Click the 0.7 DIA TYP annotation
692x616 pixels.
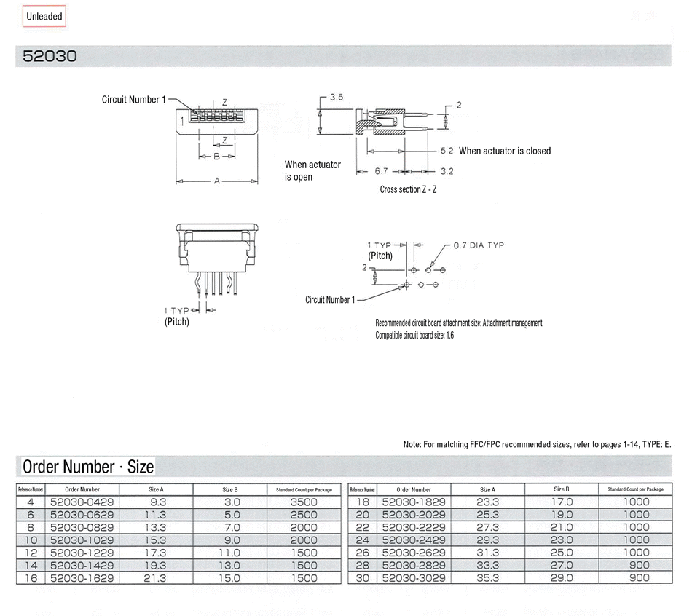479,245
